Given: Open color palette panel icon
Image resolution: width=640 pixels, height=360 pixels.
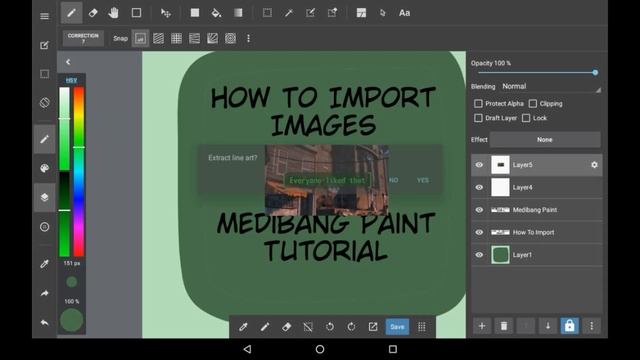Looking at the screenshot, I should click(44, 168).
